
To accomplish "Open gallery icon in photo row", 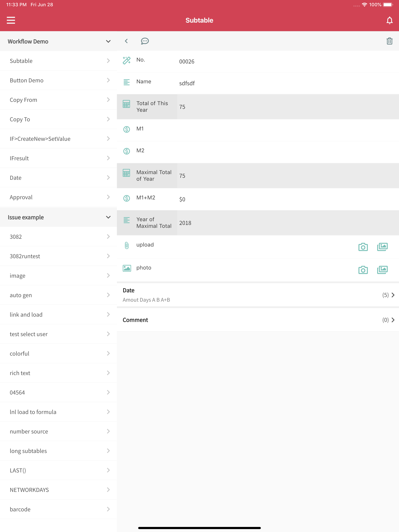I will [382, 270].
